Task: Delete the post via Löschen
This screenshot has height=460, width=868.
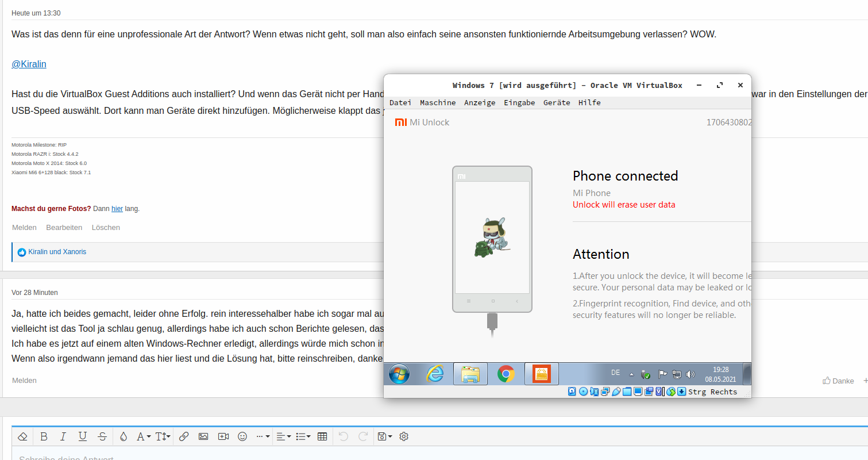Action: pyautogui.click(x=106, y=228)
